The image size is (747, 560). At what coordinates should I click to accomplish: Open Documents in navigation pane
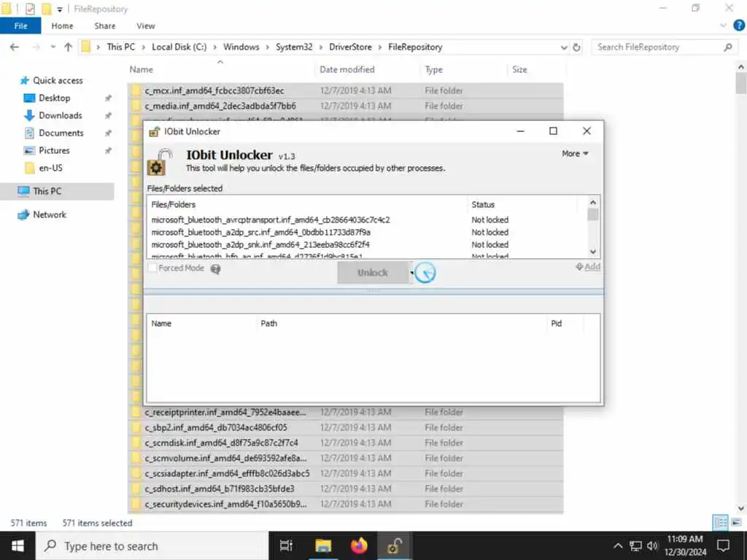(61, 133)
